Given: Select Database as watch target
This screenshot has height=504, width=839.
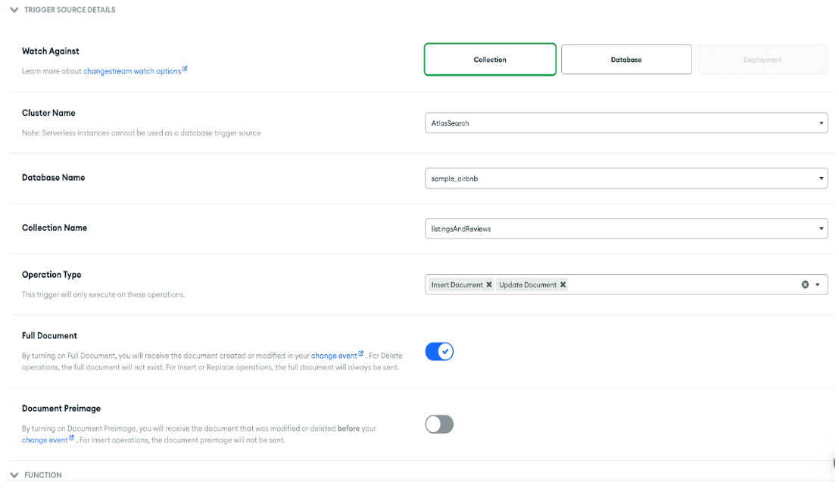Looking at the screenshot, I should [x=626, y=60].
